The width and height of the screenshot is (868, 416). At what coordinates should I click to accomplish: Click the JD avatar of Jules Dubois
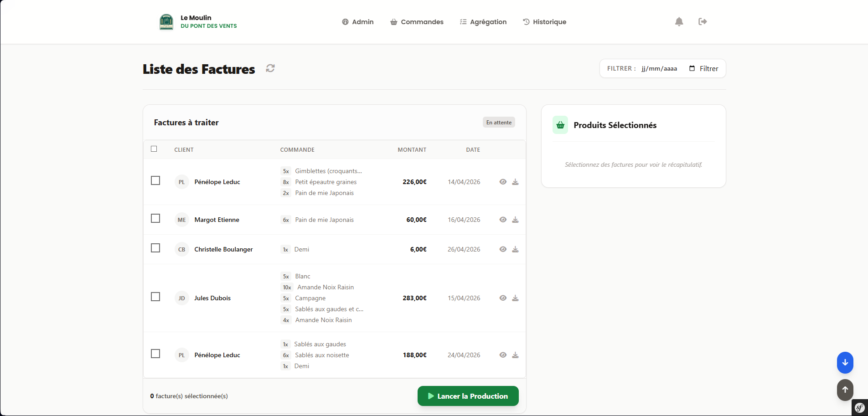pos(182,298)
